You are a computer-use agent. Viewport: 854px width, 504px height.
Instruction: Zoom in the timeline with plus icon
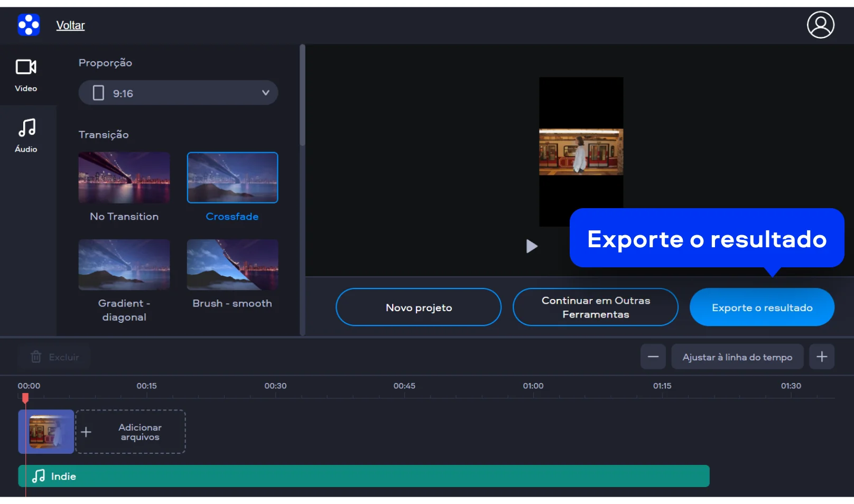click(x=821, y=357)
